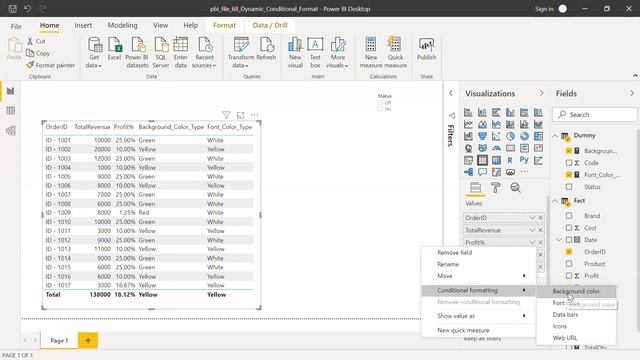Click the Refresh queries icon
Image resolution: width=640 pixels, height=360 pixels.
tap(266, 49)
